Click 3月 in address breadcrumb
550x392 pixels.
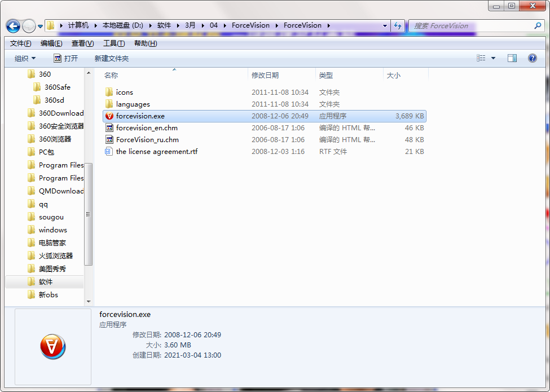[190, 25]
